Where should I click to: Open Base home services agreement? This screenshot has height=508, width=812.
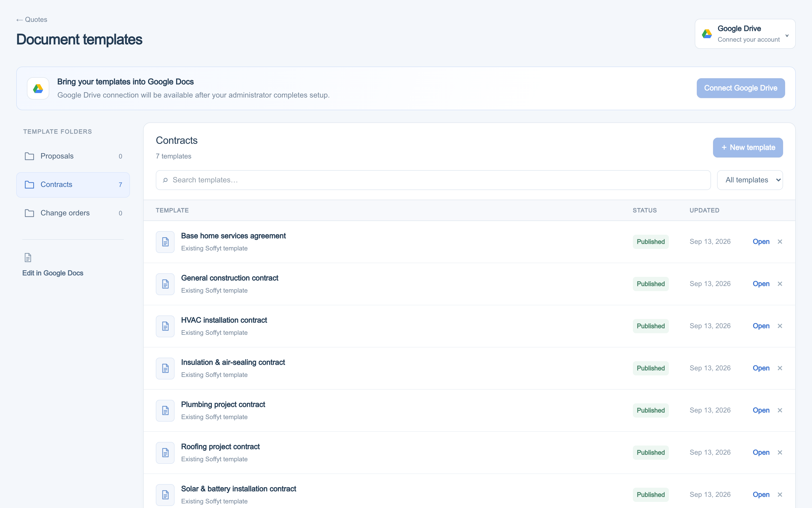point(761,242)
